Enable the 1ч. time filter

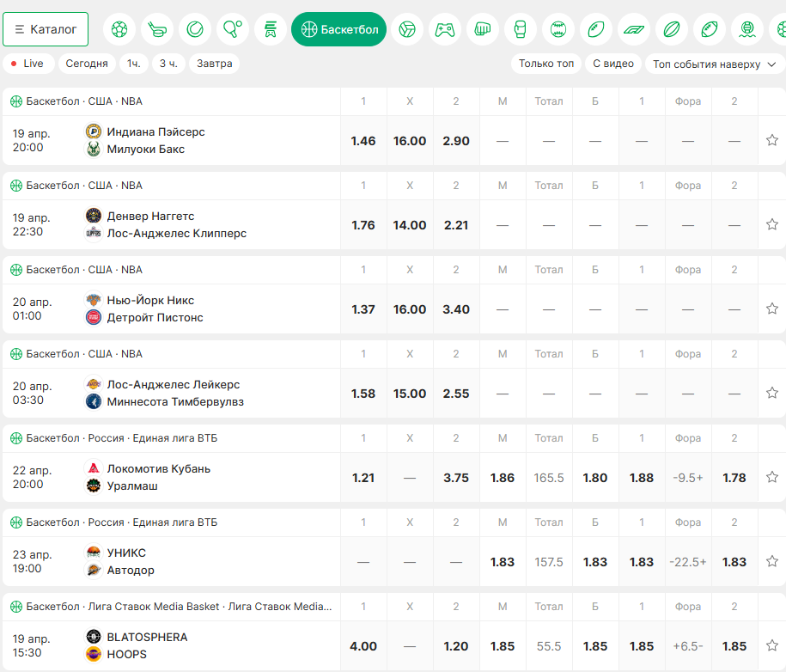click(133, 64)
